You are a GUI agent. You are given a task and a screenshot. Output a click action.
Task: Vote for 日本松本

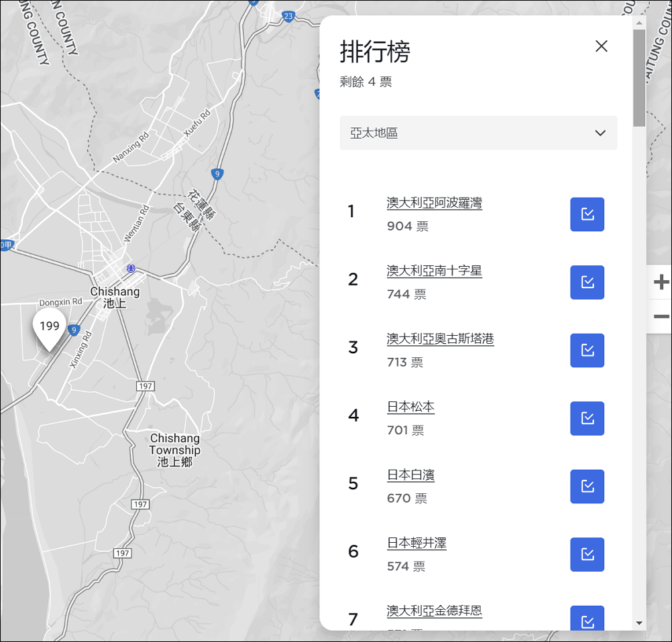587,418
